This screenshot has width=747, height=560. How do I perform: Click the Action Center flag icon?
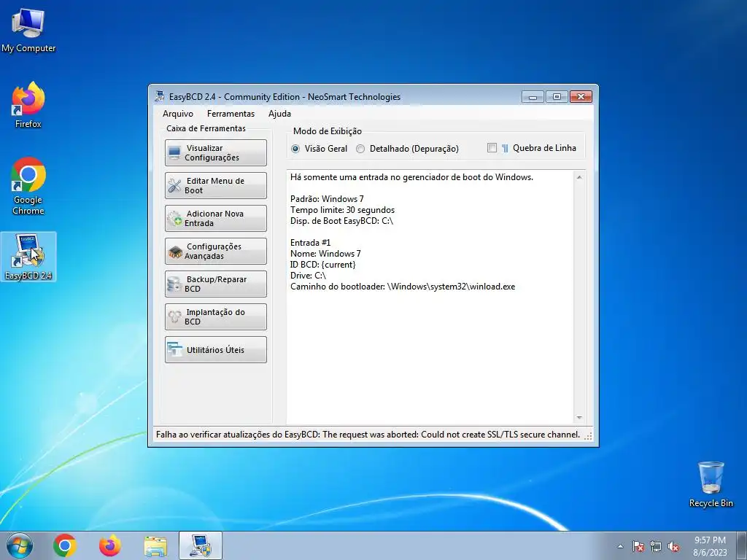tap(638, 546)
